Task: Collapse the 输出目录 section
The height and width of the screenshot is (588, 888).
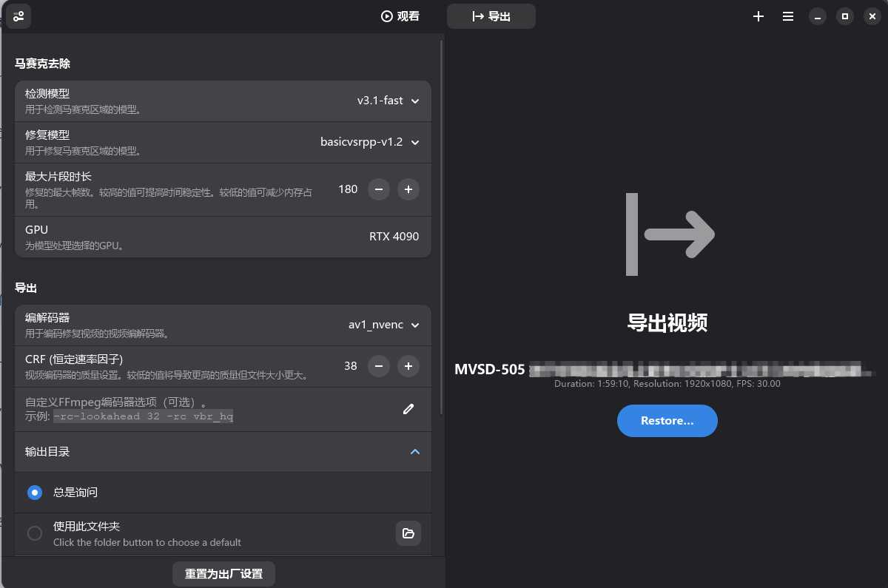Action: (414, 452)
